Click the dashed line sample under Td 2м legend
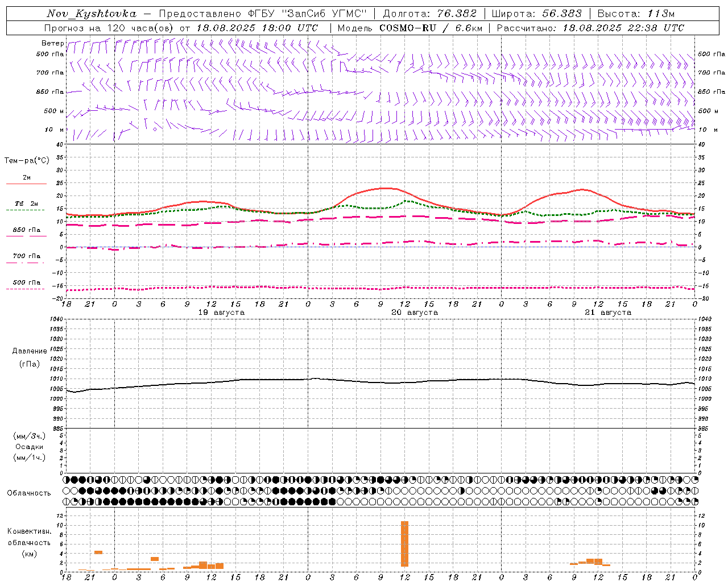This screenshot has width=728, height=582. (25, 210)
